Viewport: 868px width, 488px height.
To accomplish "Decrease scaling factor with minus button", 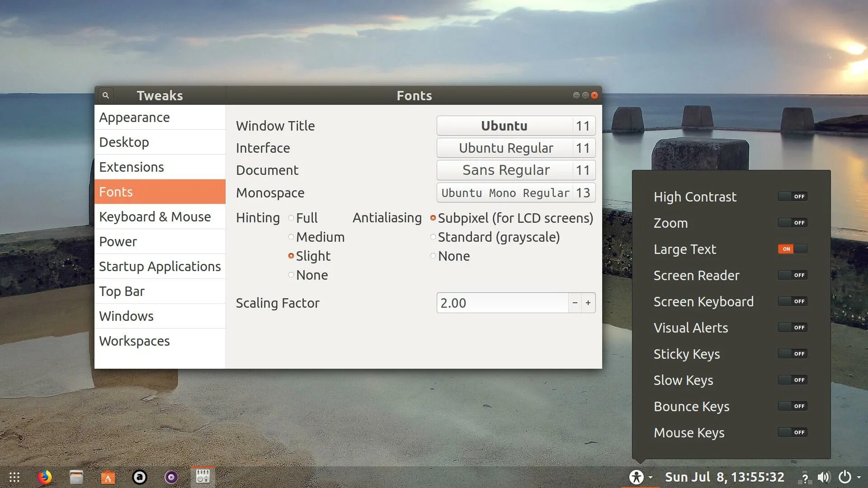I will (575, 303).
